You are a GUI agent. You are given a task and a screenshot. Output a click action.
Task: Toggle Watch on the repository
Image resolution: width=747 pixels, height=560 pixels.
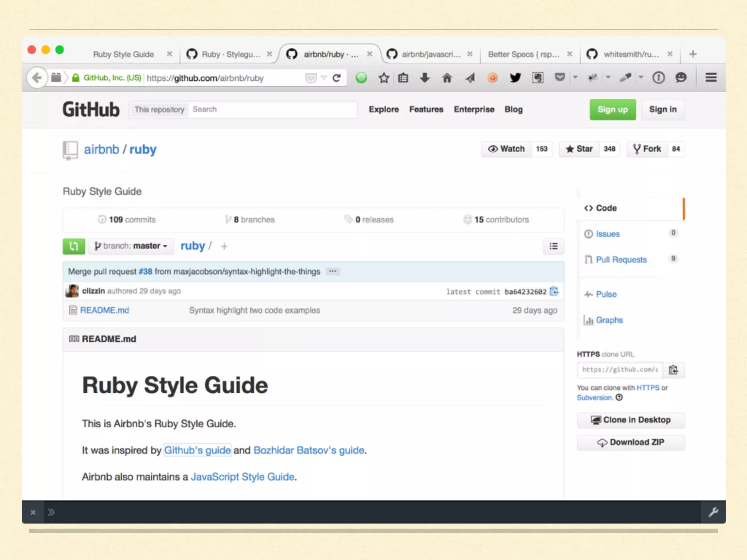pos(507,149)
